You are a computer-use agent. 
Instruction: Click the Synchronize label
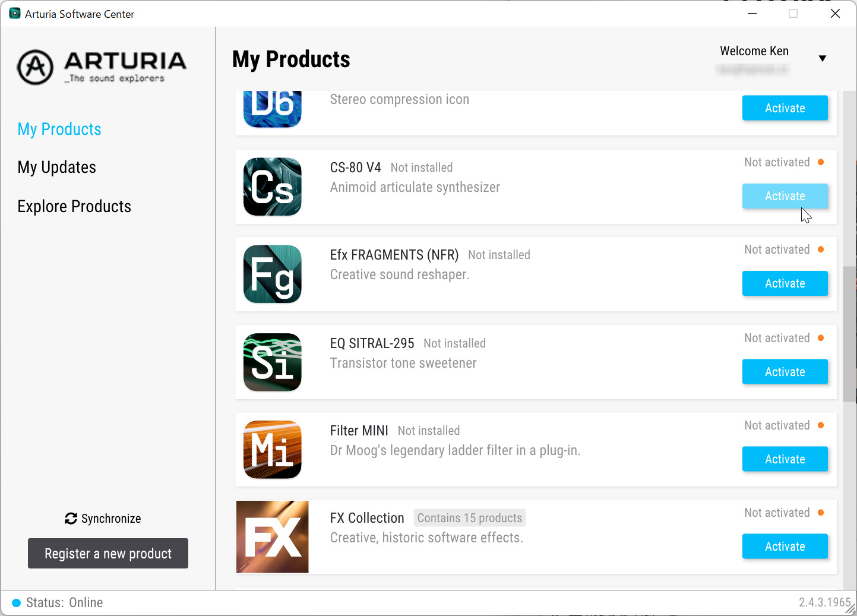(111, 519)
